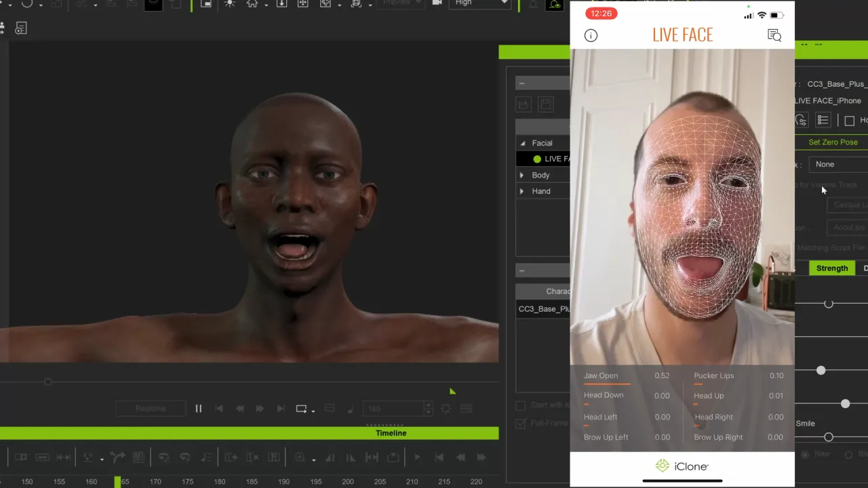Select the Facial category row

coord(542,143)
